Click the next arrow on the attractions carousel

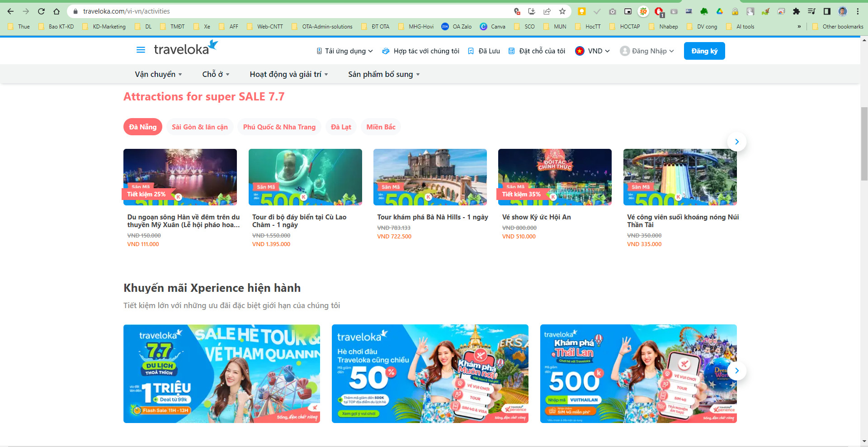736,142
